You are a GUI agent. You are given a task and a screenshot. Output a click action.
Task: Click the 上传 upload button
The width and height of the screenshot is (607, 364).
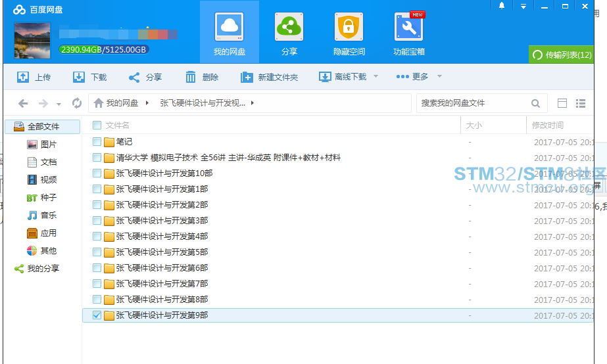pos(34,77)
